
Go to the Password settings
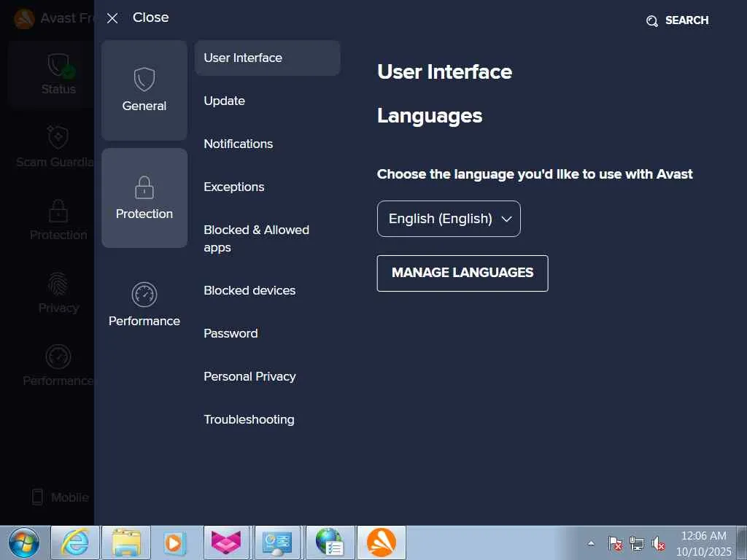(x=231, y=333)
